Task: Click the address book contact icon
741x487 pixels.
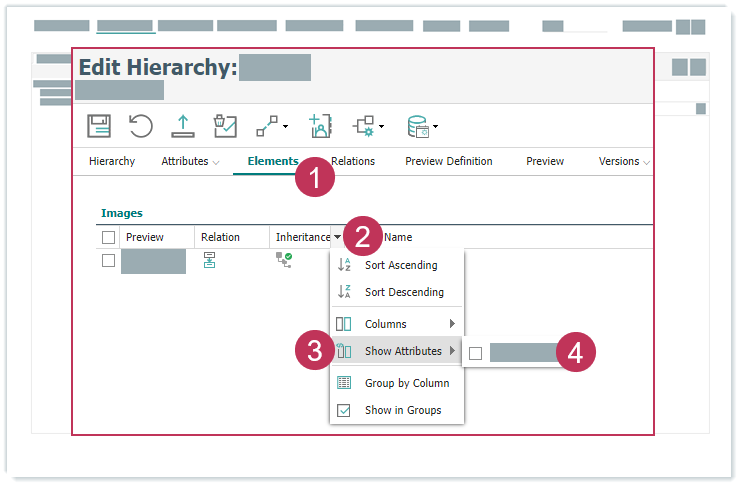Action: coord(319,126)
